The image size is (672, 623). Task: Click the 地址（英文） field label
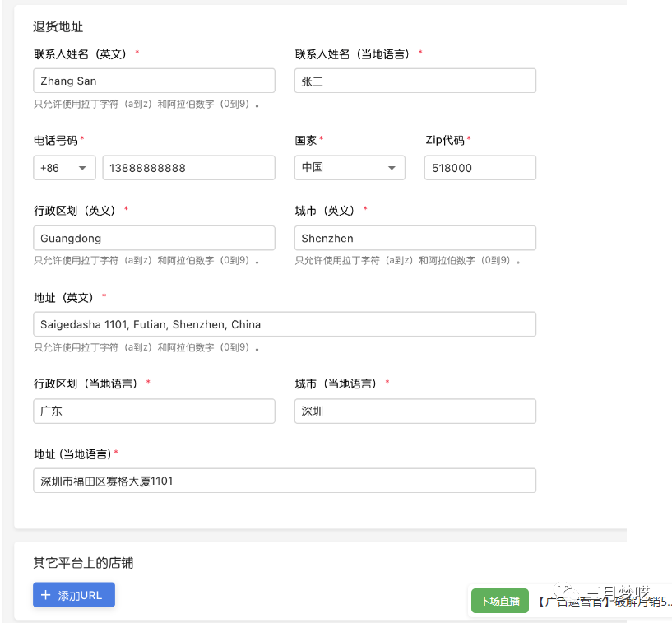64,298
